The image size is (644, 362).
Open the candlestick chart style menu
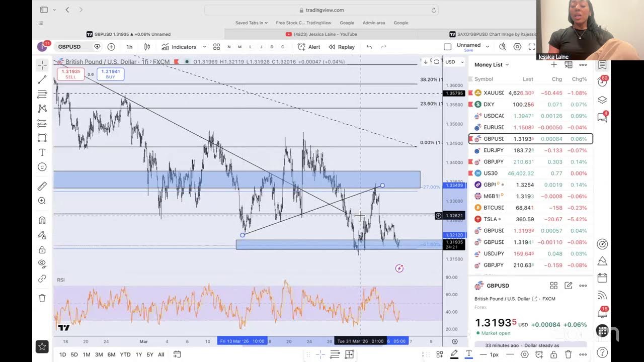(x=147, y=47)
